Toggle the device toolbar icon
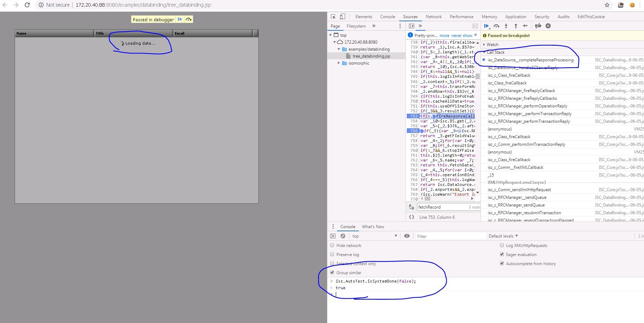Image resolution: width=644 pixels, height=323 pixels. 342,17
